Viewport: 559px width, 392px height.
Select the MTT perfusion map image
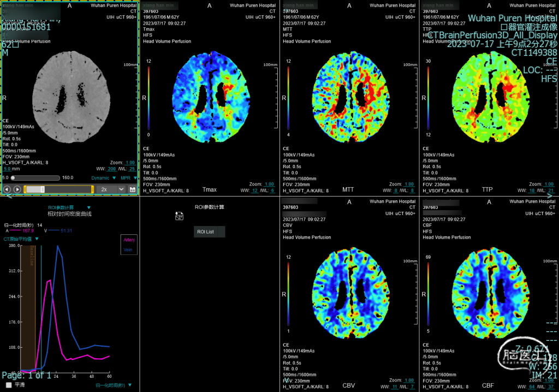coord(351,97)
